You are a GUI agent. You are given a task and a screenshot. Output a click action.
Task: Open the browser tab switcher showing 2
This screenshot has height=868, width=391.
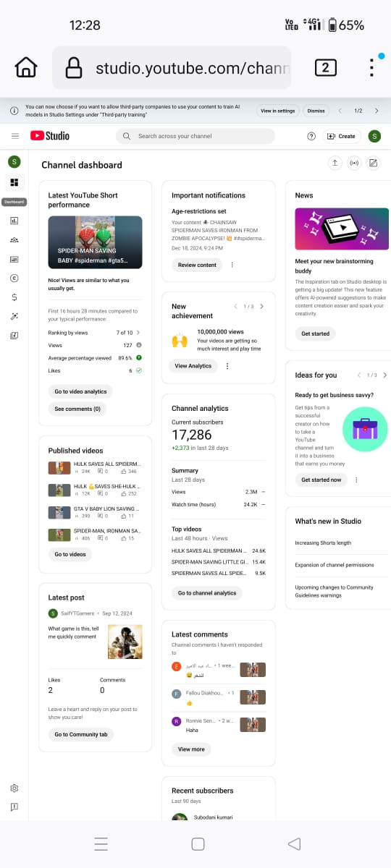[326, 68]
